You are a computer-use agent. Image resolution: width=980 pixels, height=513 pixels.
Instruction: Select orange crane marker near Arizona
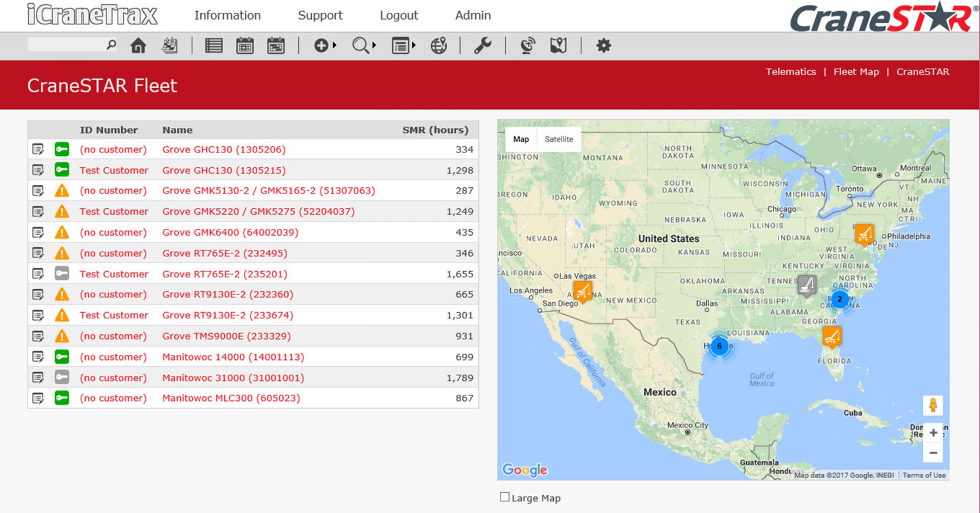tap(583, 291)
